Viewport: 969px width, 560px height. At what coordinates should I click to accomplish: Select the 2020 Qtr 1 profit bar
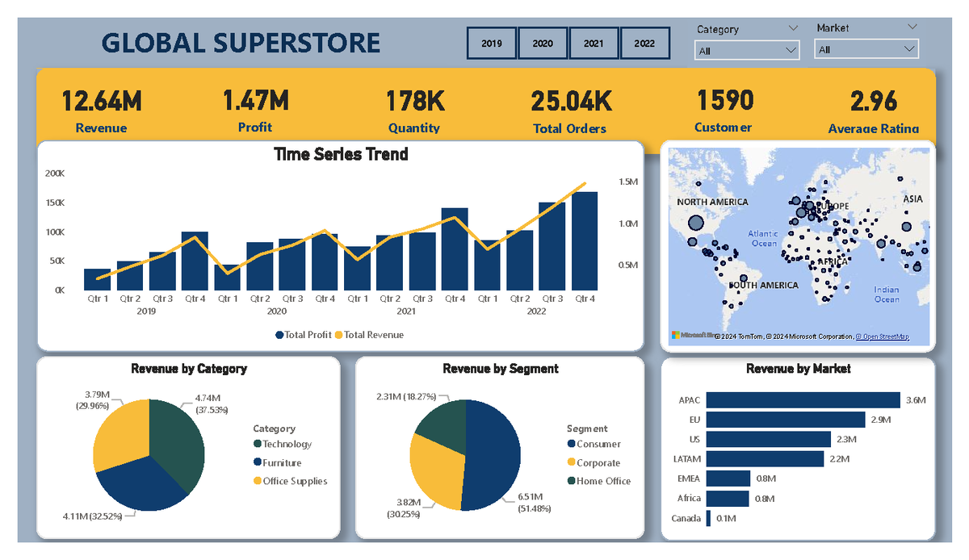(x=227, y=278)
